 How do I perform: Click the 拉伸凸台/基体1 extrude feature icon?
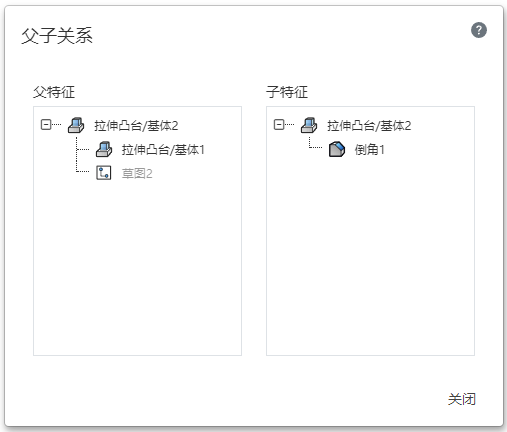click(x=104, y=149)
